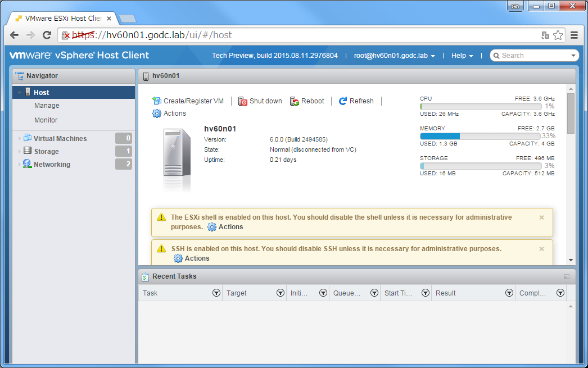Screen dimensions: 588x368
Task: Open Networking in Navigator
Action: click(52, 164)
